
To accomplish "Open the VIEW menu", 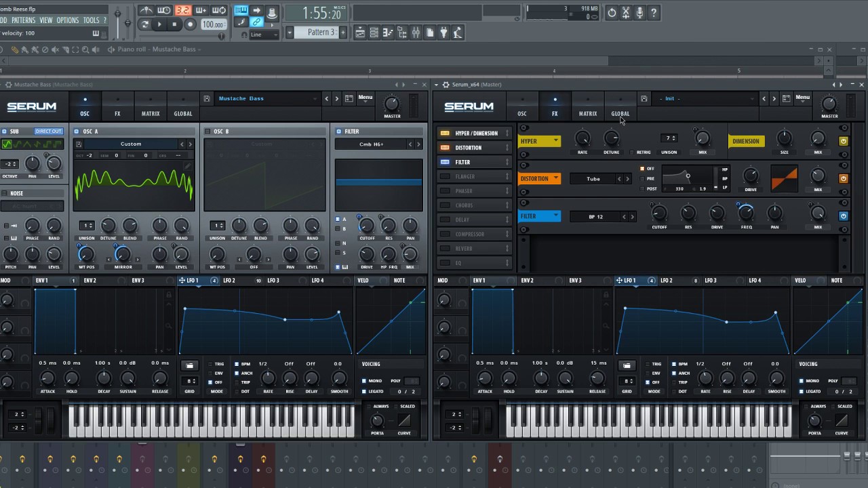I will [x=45, y=20].
